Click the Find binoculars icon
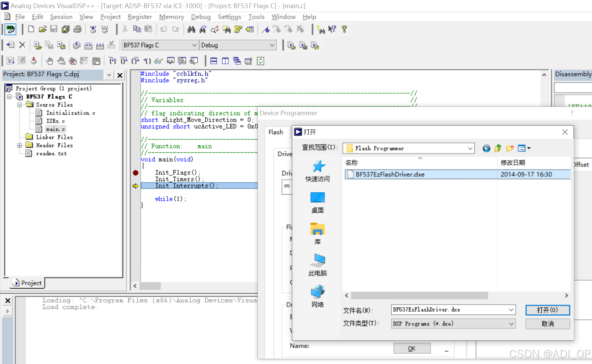Viewport: 592px width, 364px height. (191, 29)
